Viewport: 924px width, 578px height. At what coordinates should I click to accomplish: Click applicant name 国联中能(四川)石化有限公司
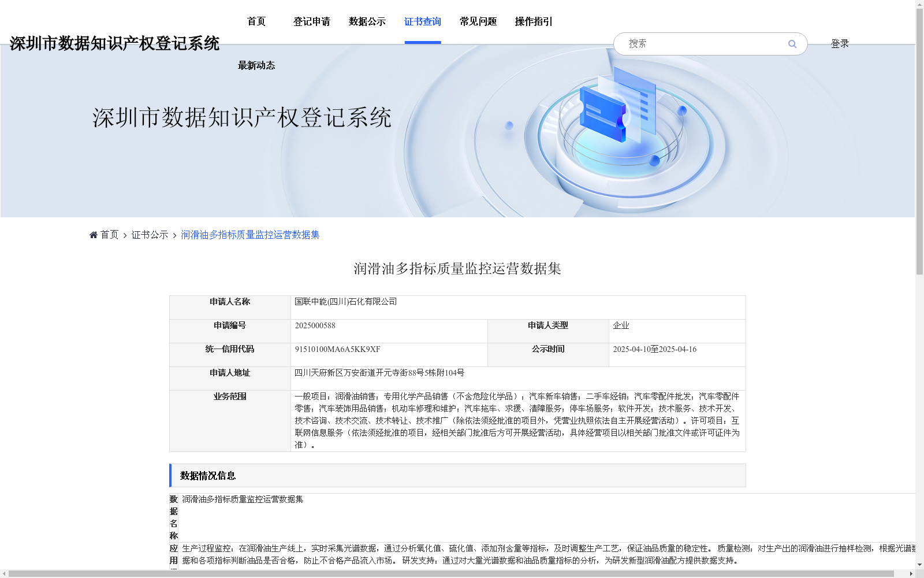point(345,302)
